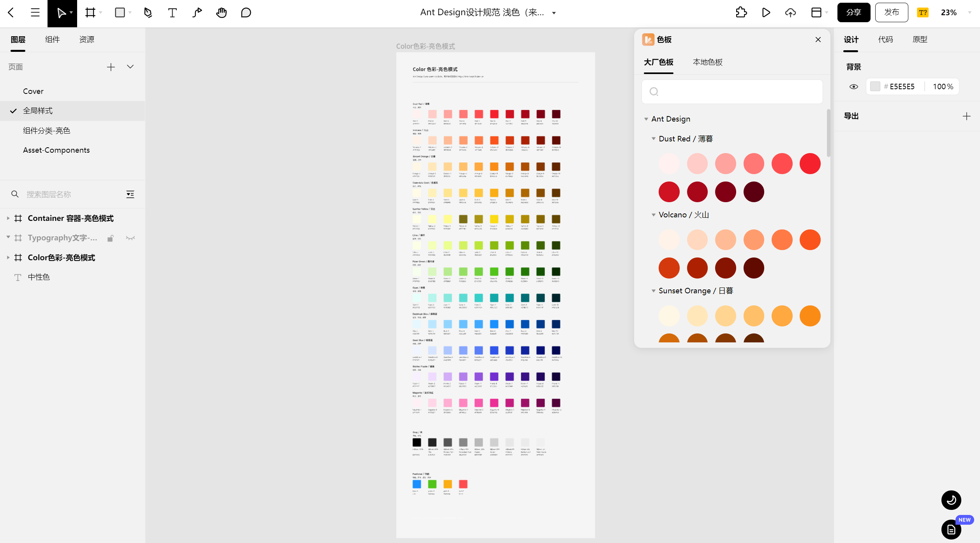This screenshot has width=980, height=543.
Task: Select the Rectangle shape tool
Action: pyautogui.click(x=120, y=13)
